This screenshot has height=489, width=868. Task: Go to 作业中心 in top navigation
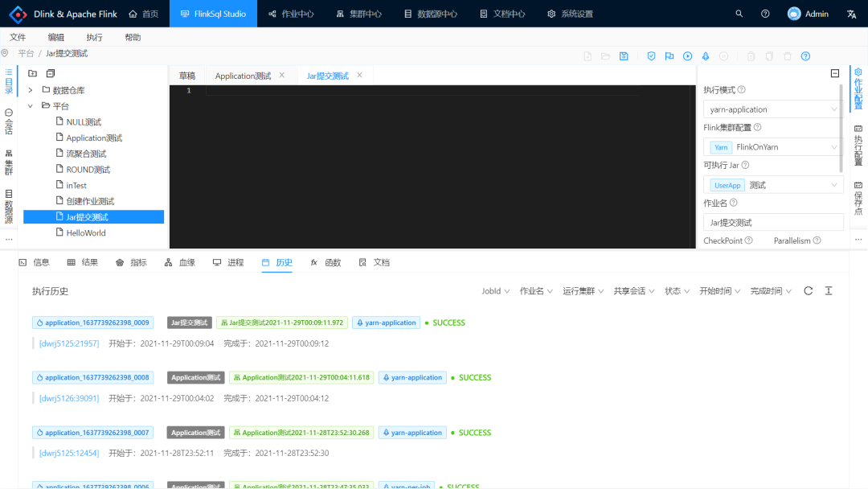291,14
